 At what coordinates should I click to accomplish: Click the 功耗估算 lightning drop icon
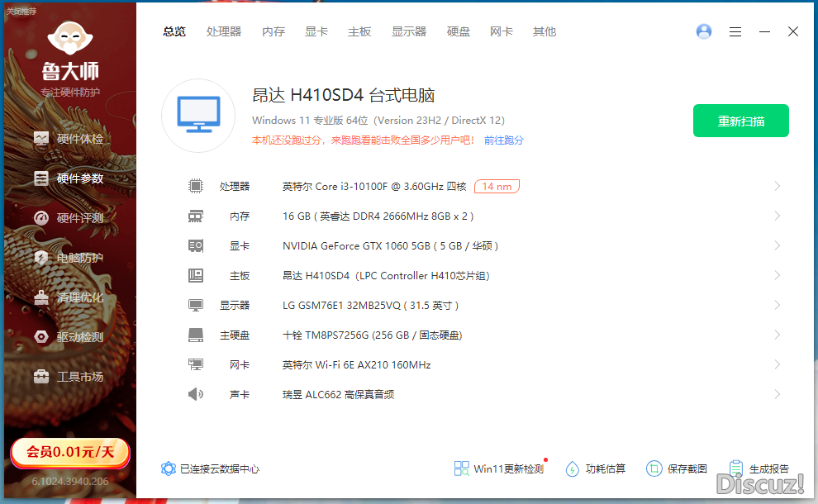(573, 468)
